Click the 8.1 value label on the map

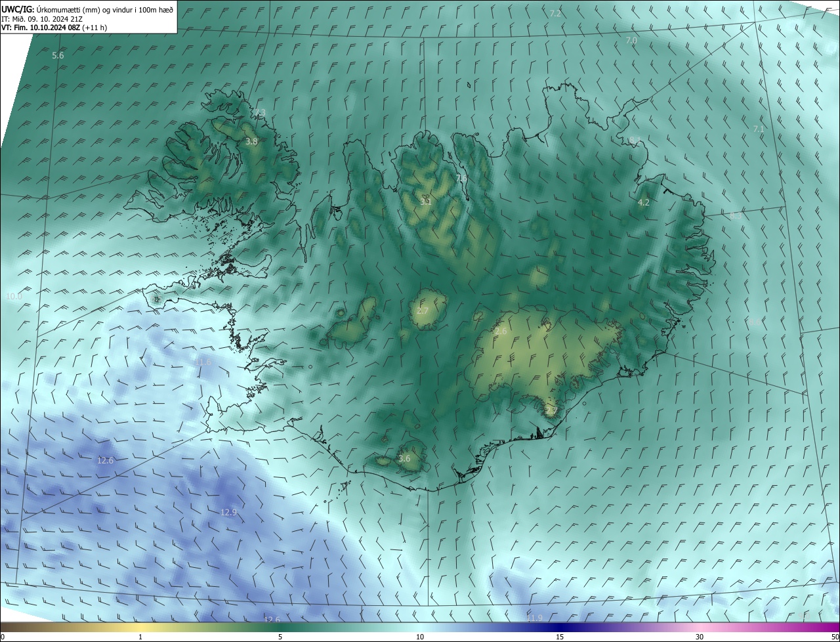coord(635,140)
